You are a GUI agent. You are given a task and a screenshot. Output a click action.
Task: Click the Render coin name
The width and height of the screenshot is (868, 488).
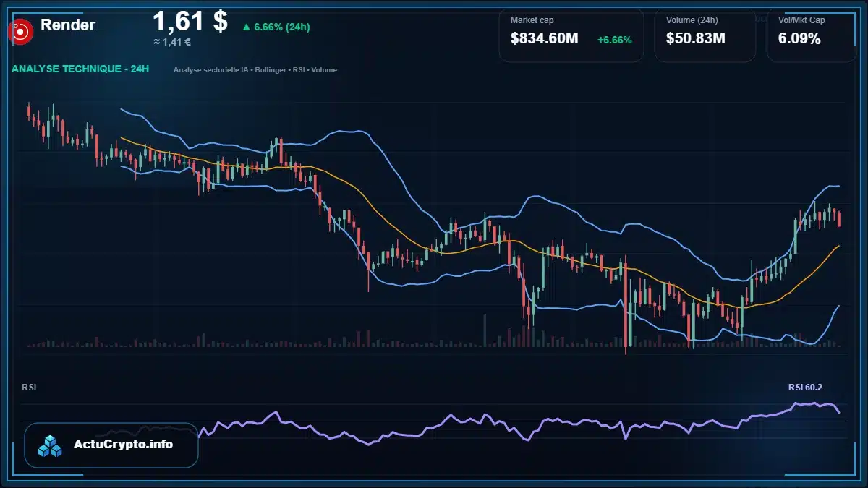(68, 25)
